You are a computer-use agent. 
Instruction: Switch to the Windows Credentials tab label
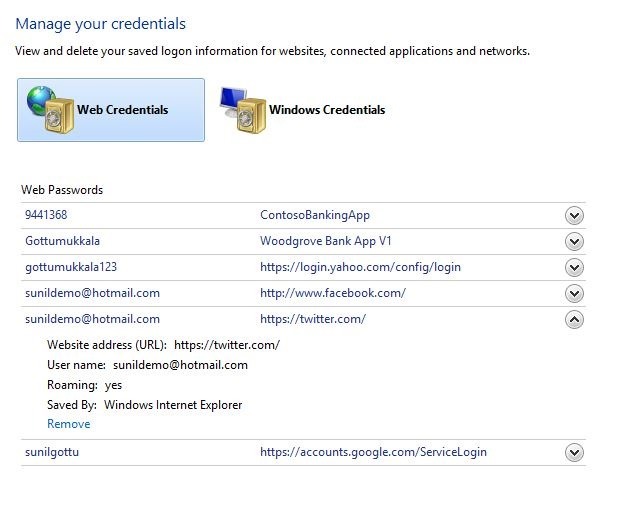coord(326,110)
